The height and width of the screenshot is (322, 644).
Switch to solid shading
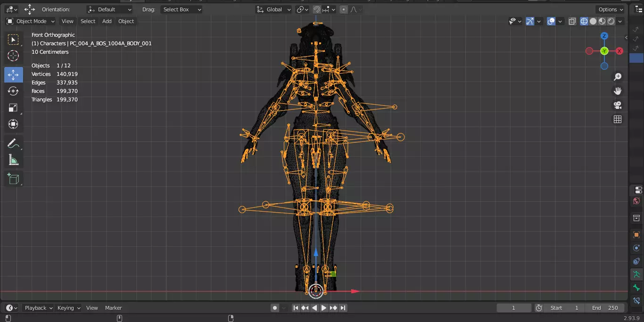(x=593, y=21)
